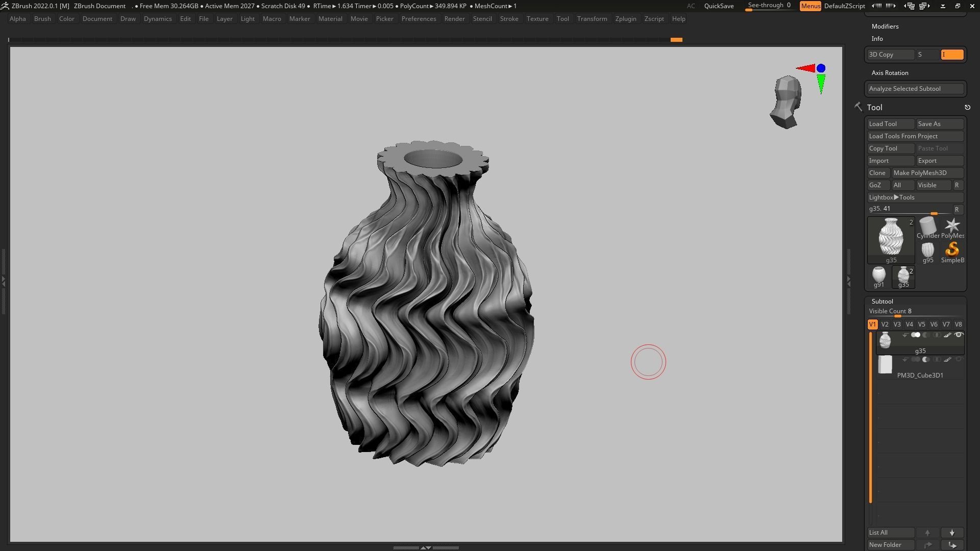Image resolution: width=980 pixels, height=551 pixels.
Task: Toggle PM3D_Cube3D1 subtool eye visibility
Action: [959, 360]
